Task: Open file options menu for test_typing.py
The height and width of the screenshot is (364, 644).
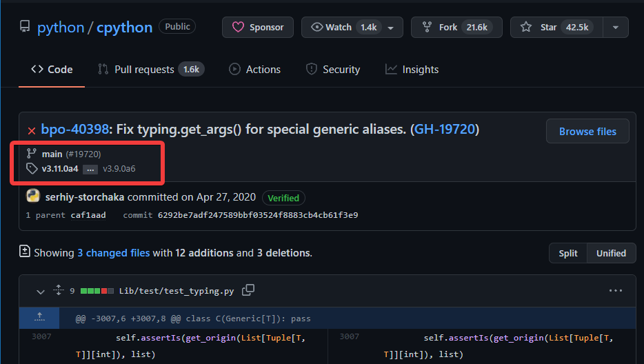Action: [615, 290]
